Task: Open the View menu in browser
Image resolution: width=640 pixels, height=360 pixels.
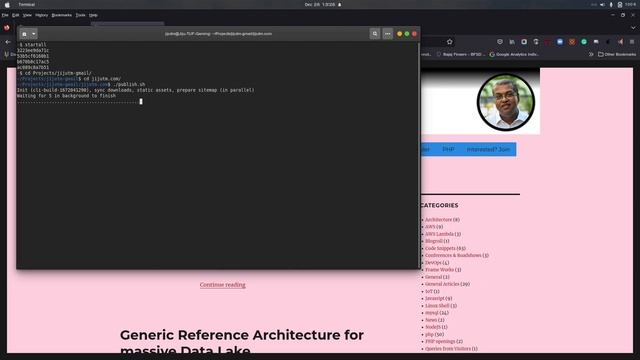Action: pyautogui.click(x=27, y=15)
